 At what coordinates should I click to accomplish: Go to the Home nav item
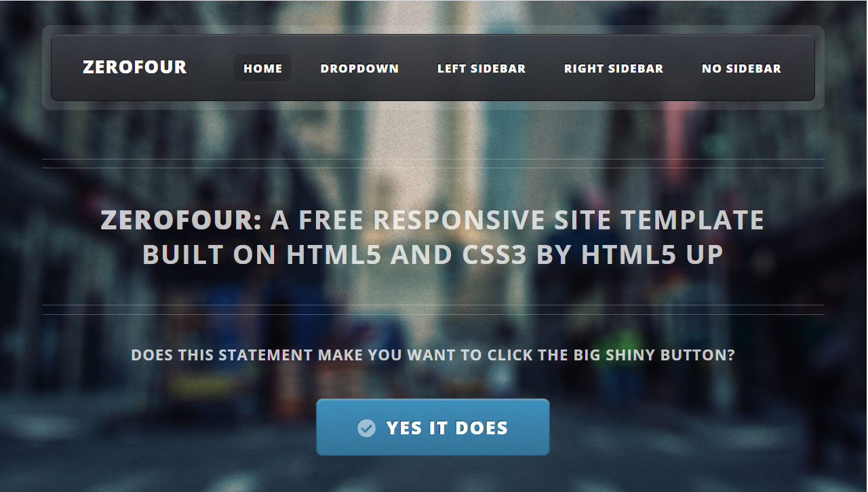[x=263, y=69]
